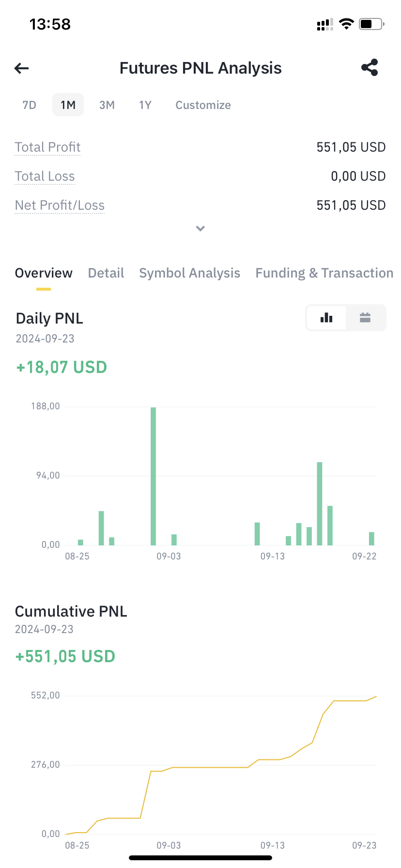401x868 pixels.
Task: Tap the back arrow icon
Action: pos(22,68)
